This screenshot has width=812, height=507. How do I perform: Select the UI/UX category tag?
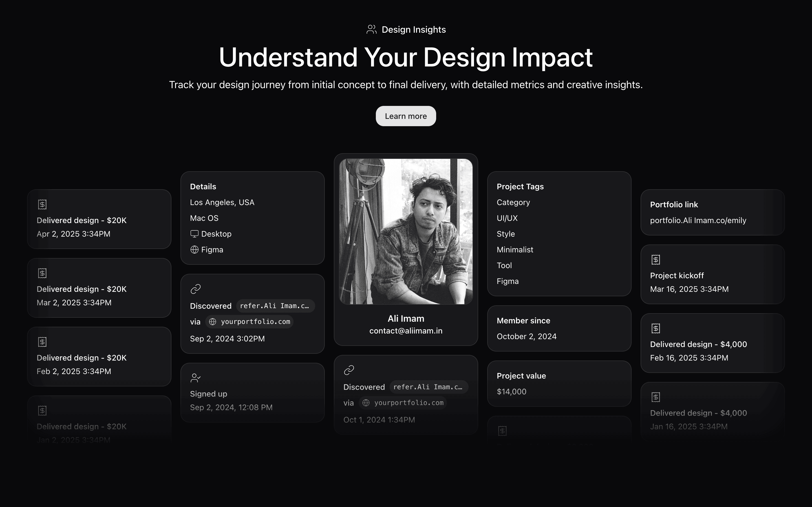[x=507, y=218]
